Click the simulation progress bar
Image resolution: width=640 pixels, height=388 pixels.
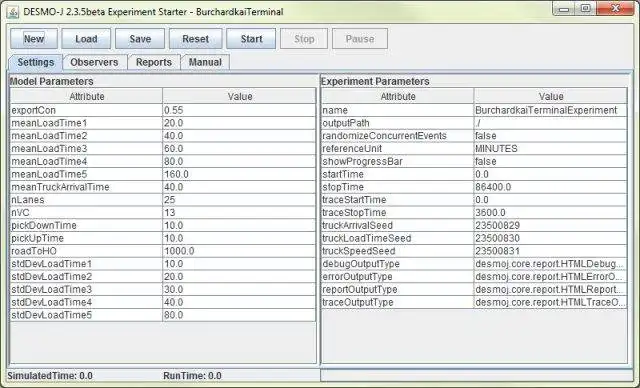pyautogui.click(x=477, y=375)
